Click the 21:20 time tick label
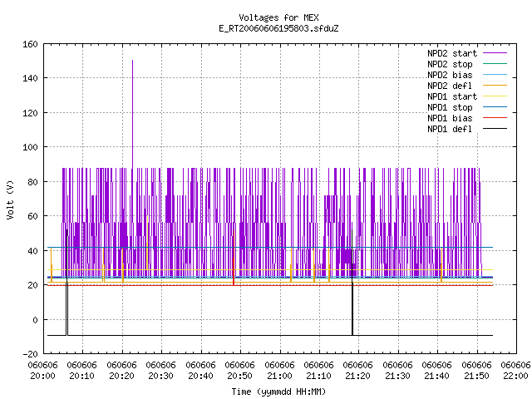Viewport: 532px width, 399px height. click(358, 376)
